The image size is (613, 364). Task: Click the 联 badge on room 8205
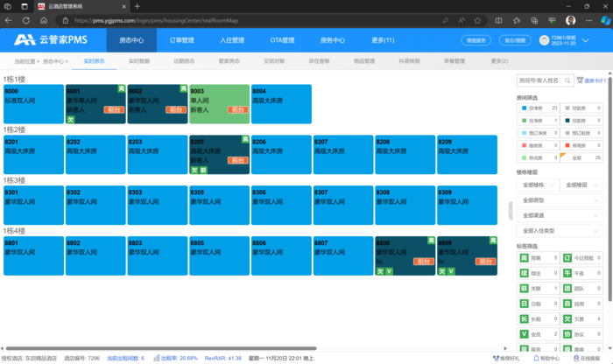[x=203, y=170]
